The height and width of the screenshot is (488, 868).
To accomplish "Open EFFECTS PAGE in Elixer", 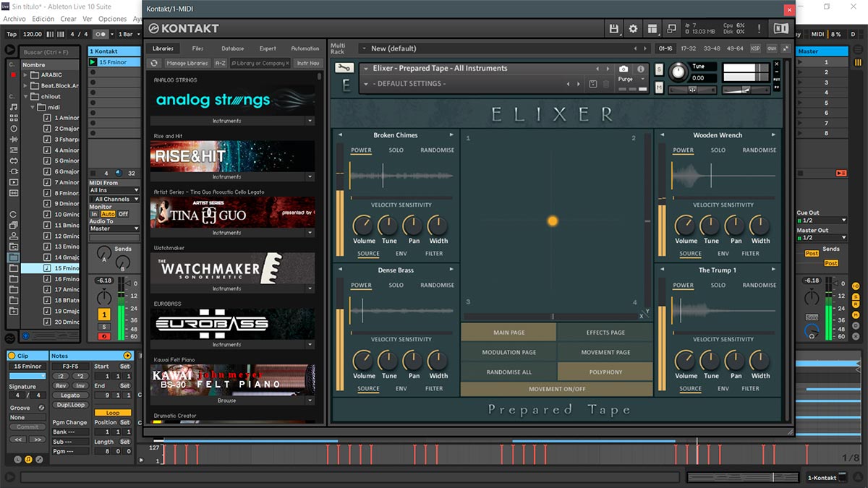I will [605, 333].
